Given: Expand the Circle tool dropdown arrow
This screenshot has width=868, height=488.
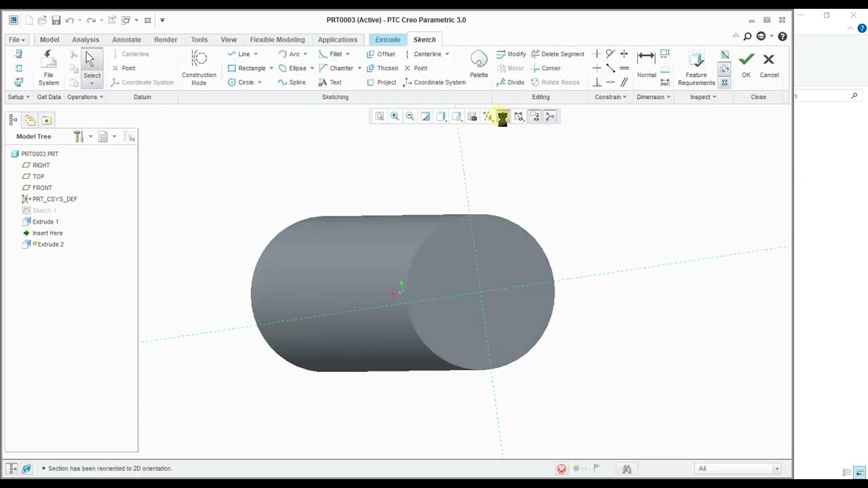Looking at the screenshot, I should (259, 83).
